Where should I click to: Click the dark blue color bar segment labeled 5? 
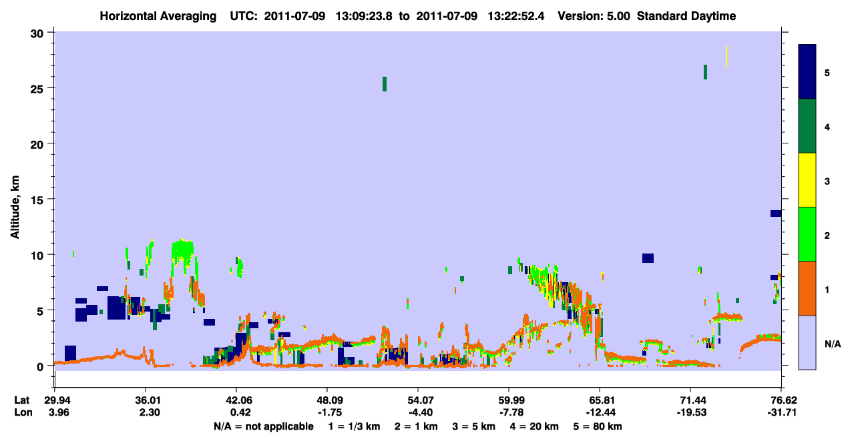coord(807,71)
